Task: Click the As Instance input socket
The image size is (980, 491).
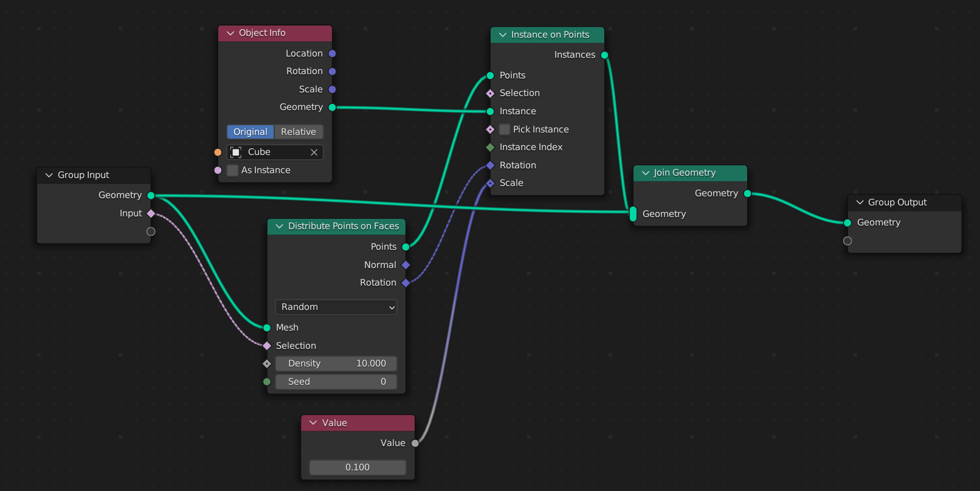Action: tap(218, 170)
